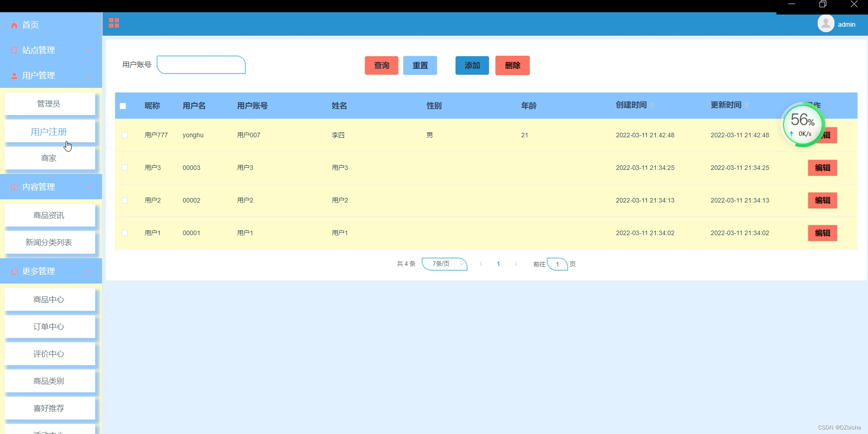This screenshot has height=434, width=868.
Task: Select 商家 menu item
Action: [x=50, y=158]
